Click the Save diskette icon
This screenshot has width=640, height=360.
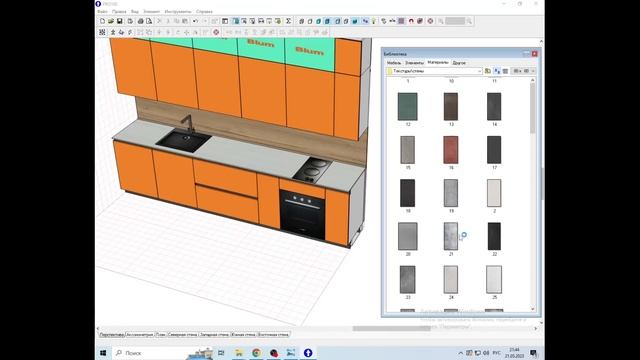pos(119,21)
